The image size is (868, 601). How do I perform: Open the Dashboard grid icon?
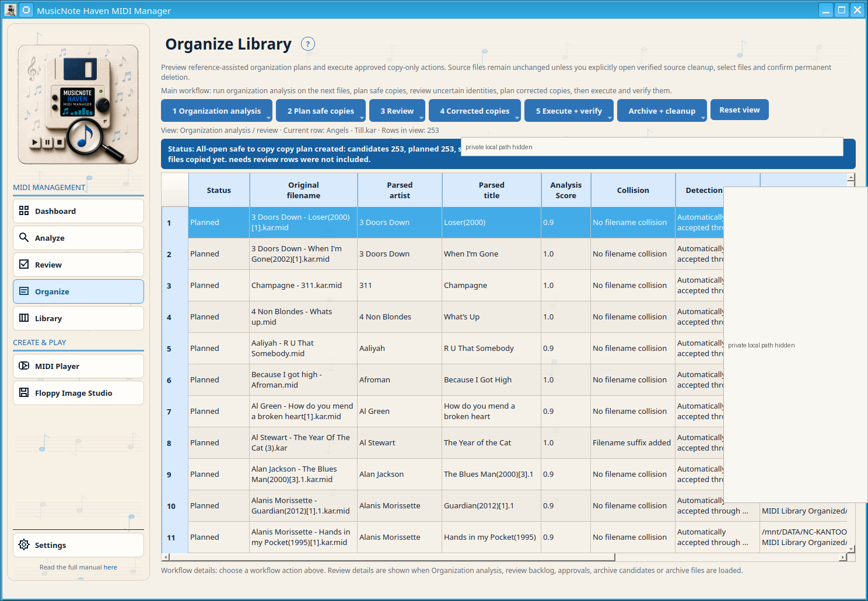point(24,210)
